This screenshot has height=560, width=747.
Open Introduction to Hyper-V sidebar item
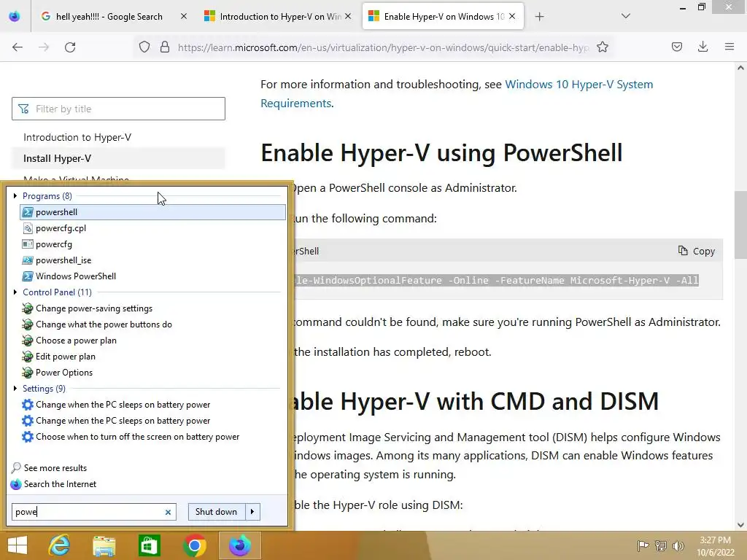coord(77,137)
